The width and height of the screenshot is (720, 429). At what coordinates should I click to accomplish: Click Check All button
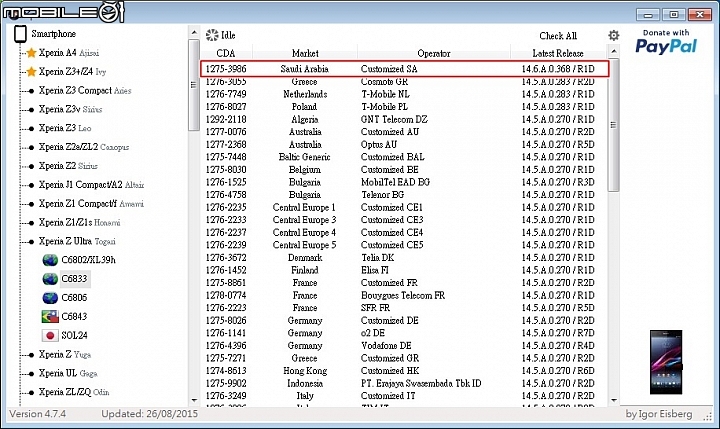558,36
